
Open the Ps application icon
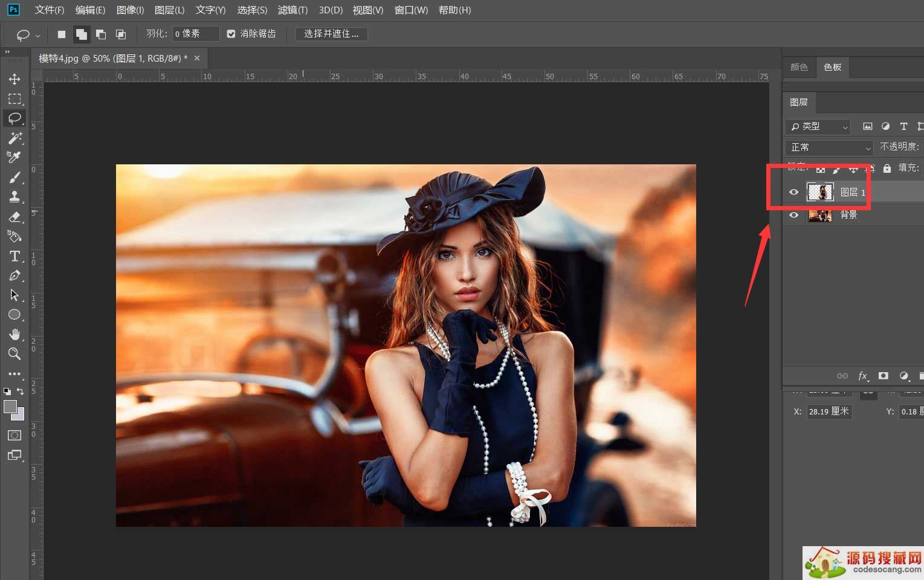13,10
